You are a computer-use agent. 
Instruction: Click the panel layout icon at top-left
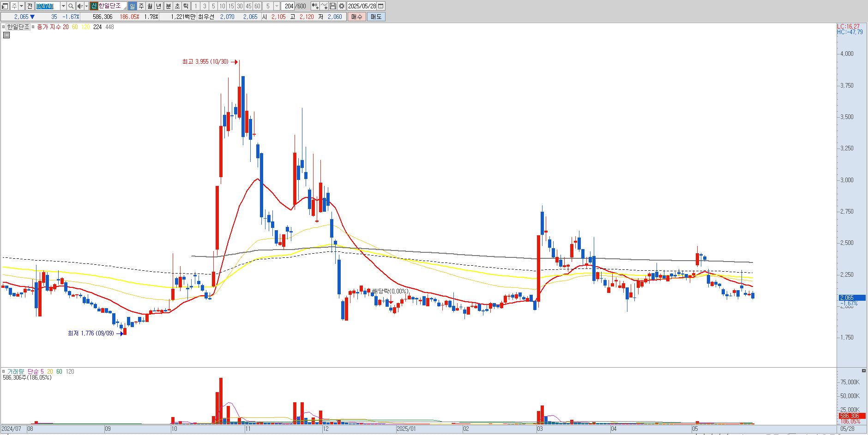pos(5,6)
